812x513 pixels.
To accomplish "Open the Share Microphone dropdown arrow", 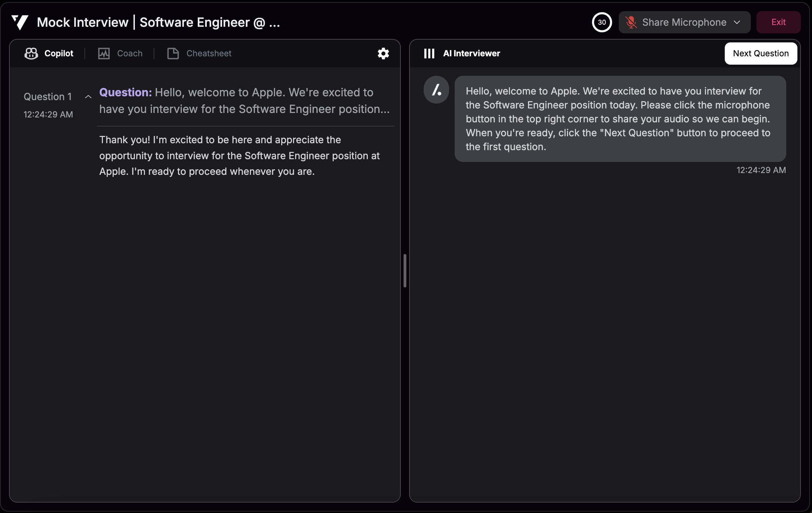I will (737, 22).
